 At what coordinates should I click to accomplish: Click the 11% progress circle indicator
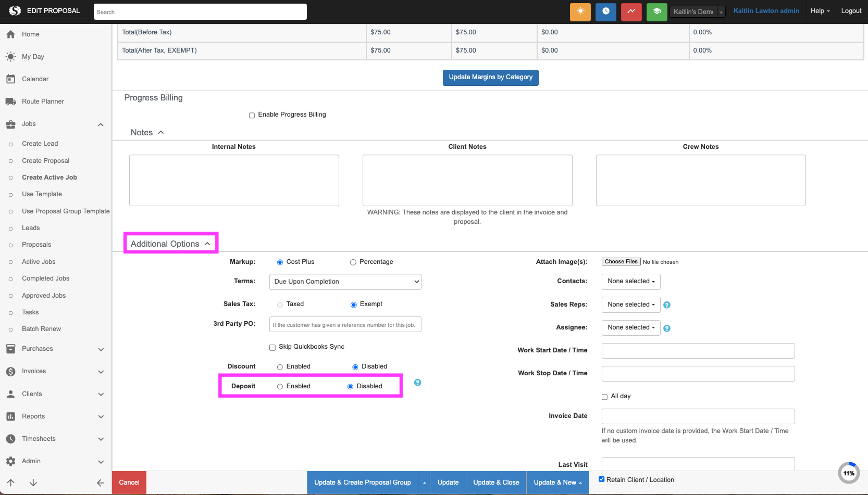pos(849,473)
